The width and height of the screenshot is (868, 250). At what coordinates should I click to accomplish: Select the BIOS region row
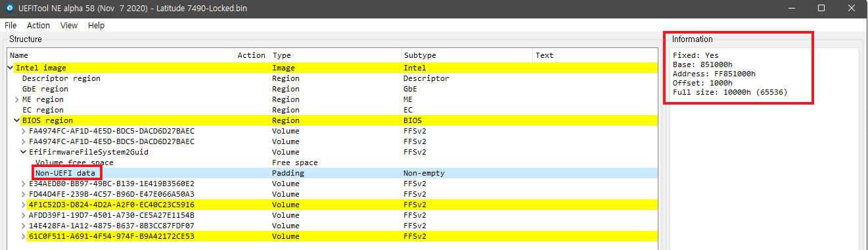point(332,120)
